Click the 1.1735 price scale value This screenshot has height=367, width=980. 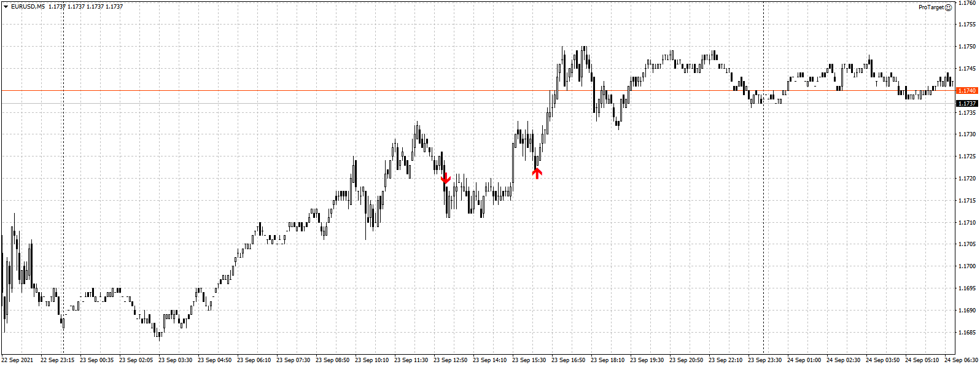(x=967, y=113)
